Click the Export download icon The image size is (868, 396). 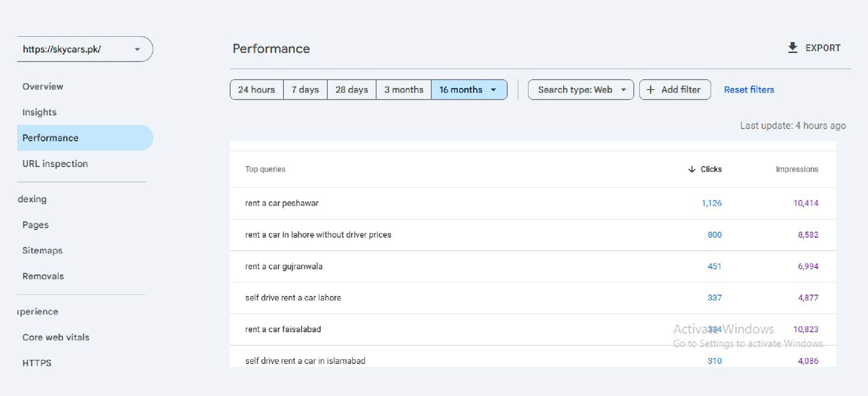click(793, 48)
